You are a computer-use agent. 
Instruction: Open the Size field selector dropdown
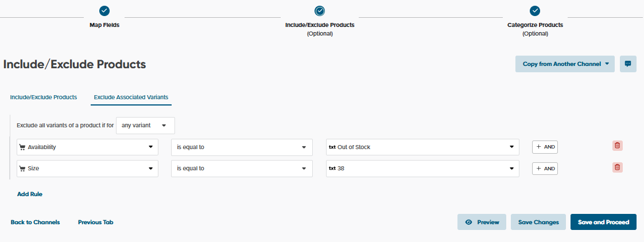click(87, 169)
